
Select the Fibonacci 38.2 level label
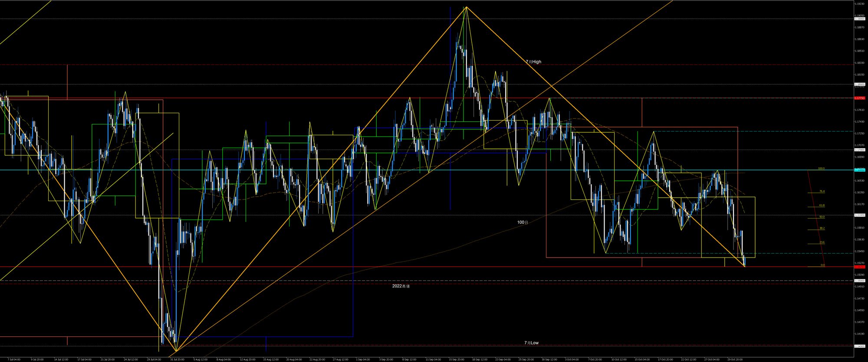pyautogui.click(x=822, y=228)
